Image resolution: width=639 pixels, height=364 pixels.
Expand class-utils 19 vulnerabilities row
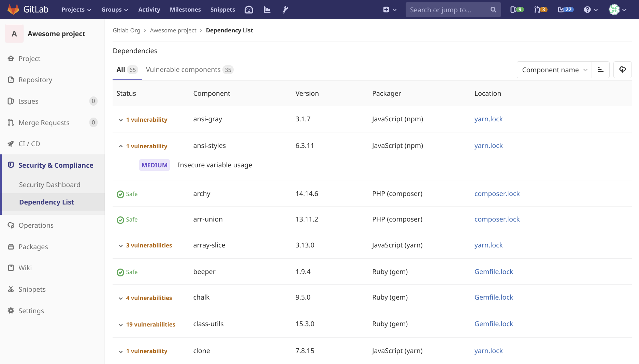(121, 325)
